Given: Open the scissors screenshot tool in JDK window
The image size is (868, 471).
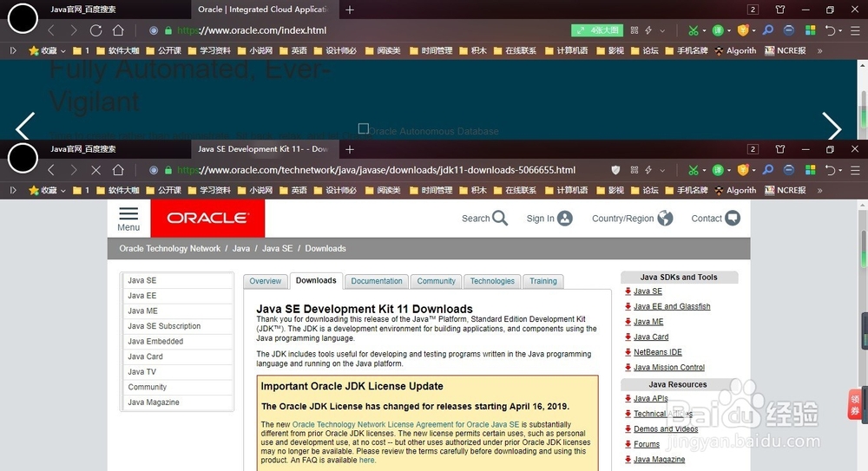Looking at the screenshot, I should [693, 170].
